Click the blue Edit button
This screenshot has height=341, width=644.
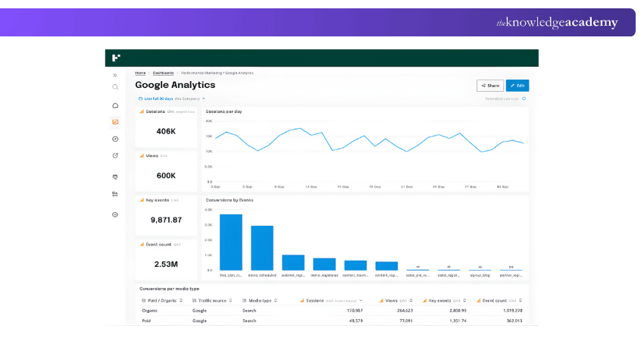(517, 86)
